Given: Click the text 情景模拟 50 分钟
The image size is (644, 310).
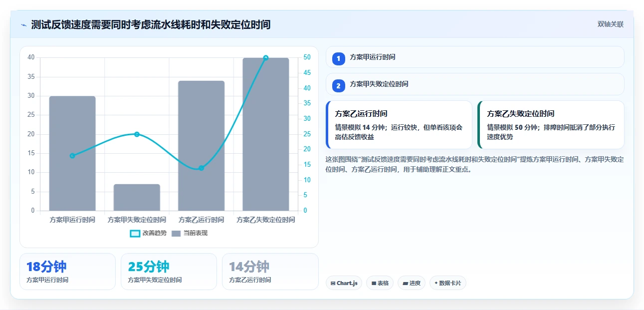Looking at the screenshot, I should 511,127.
